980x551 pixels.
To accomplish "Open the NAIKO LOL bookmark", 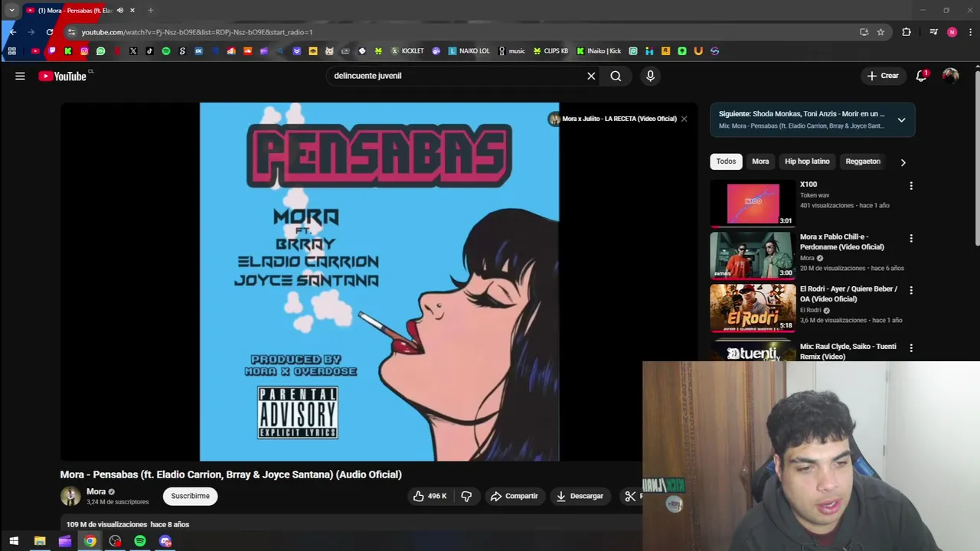I will [x=469, y=51].
